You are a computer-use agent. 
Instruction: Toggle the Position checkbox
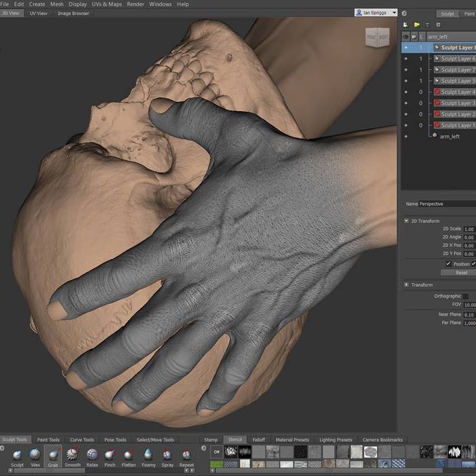[448, 263]
